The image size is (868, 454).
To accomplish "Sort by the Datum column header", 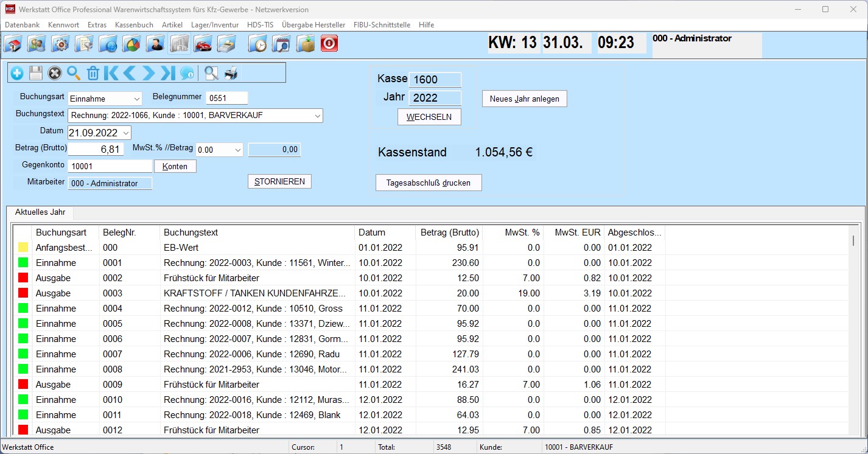I will click(x=386, y=232).
